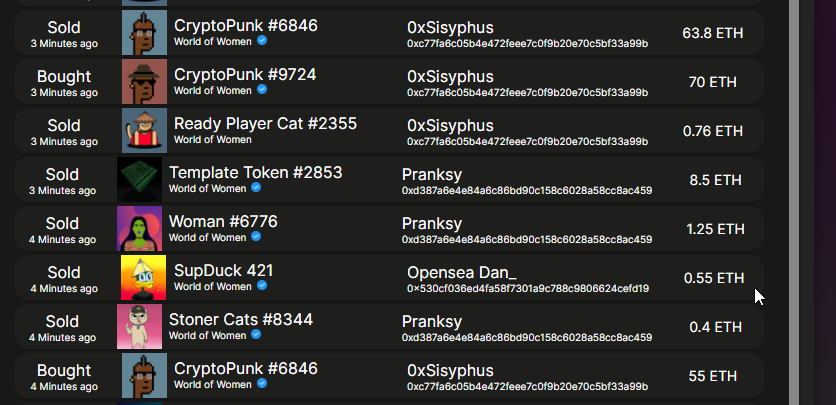Image resolution: width=836 pixels, height=405 pixels.
Task: Open the CryptoPunk #9724 thumbnail image
Action: [x=144, y=82]
